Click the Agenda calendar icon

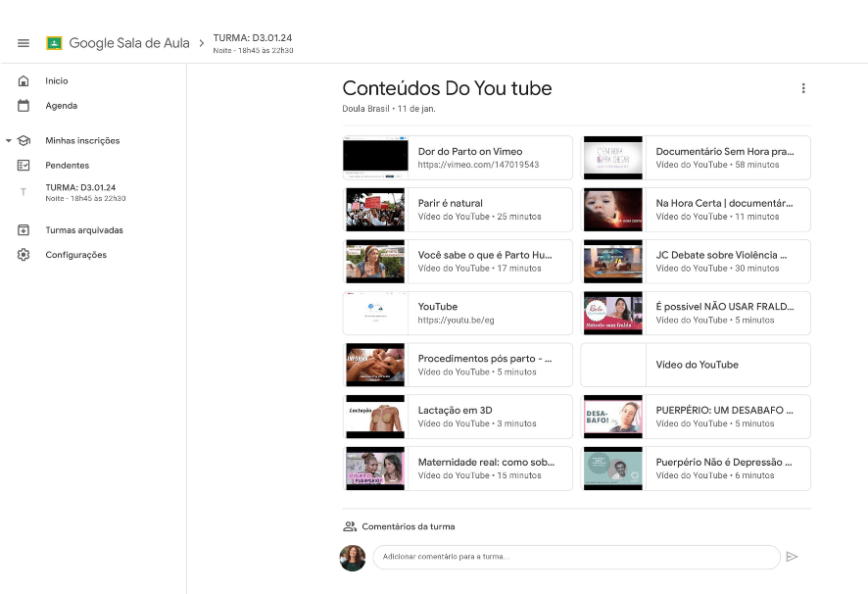point(24,106)
